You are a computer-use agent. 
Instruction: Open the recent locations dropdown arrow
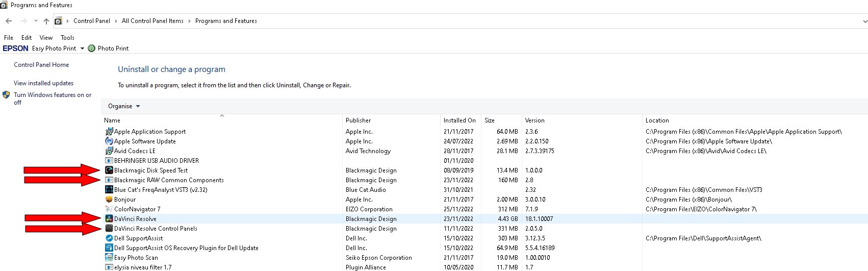(36, 21)
